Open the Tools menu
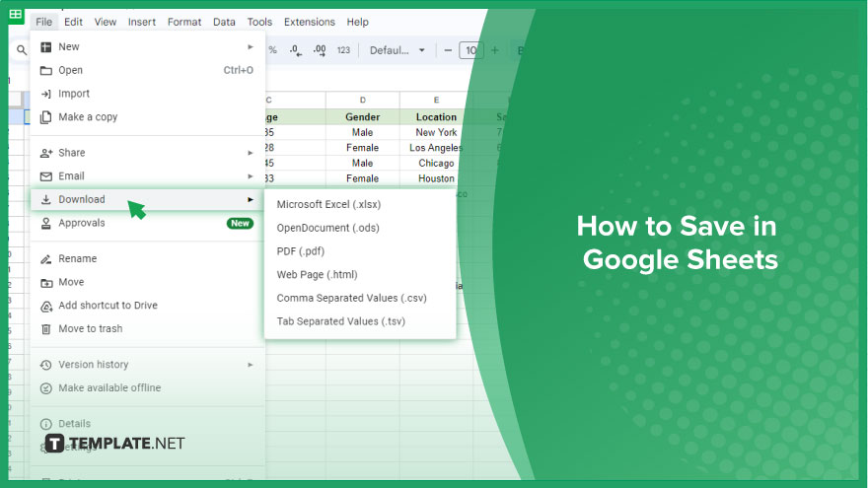Viewport: 868px width, 488px height. click(259, 22)
